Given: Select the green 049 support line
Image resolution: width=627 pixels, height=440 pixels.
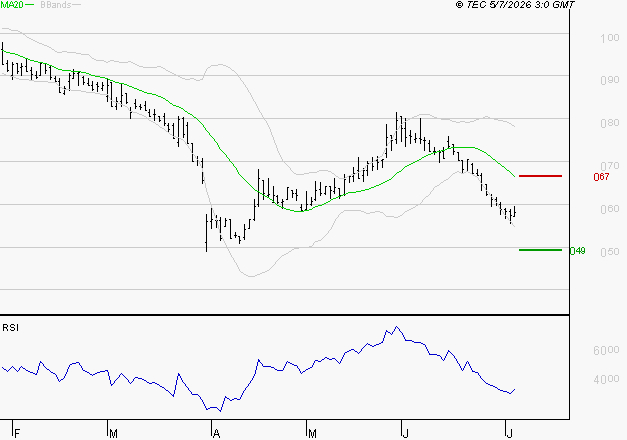Looking at the screenshot, I should pos(540,250).
